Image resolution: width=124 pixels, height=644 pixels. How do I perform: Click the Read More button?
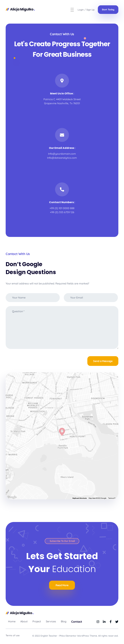(x=62, y=585)
